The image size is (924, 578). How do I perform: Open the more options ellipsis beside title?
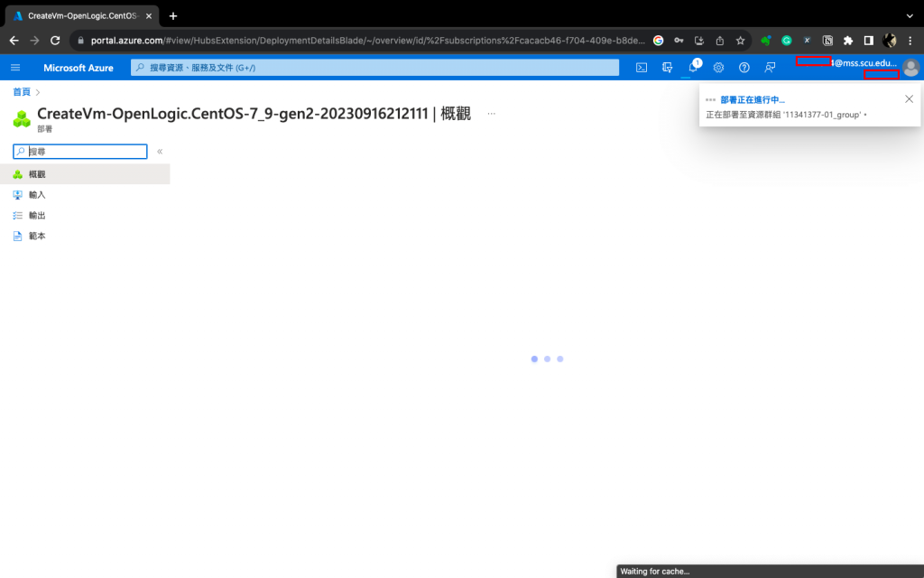tap(492, 113)
